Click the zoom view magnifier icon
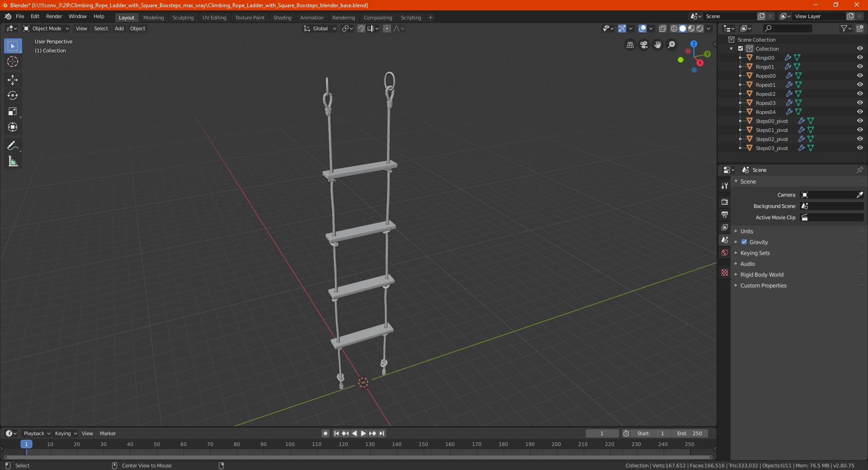 672,45
